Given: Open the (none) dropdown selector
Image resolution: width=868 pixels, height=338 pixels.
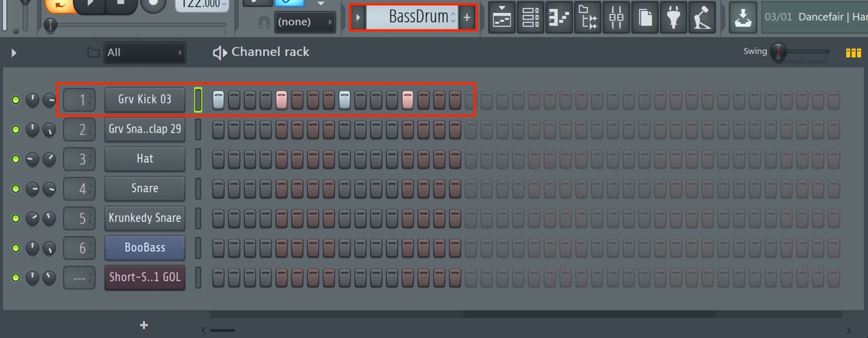Looking at the screenshot, I should 305,22.
